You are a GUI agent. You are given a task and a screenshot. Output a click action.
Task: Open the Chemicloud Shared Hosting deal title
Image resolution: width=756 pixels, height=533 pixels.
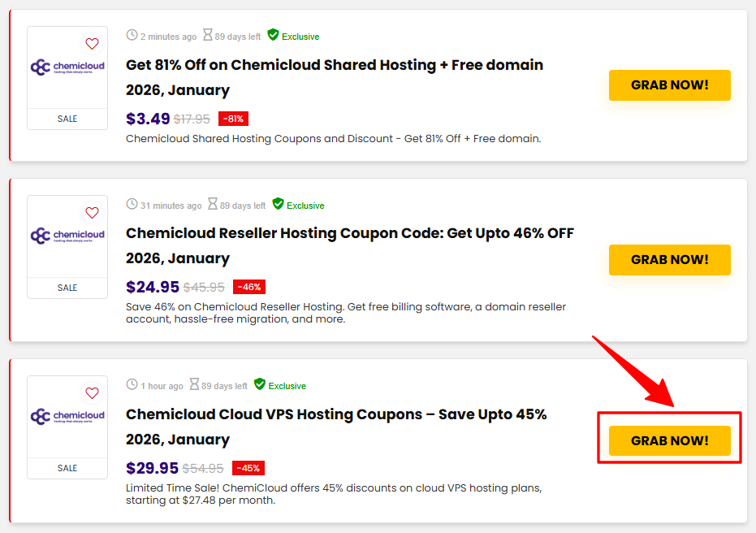click(x=335, y=65)
